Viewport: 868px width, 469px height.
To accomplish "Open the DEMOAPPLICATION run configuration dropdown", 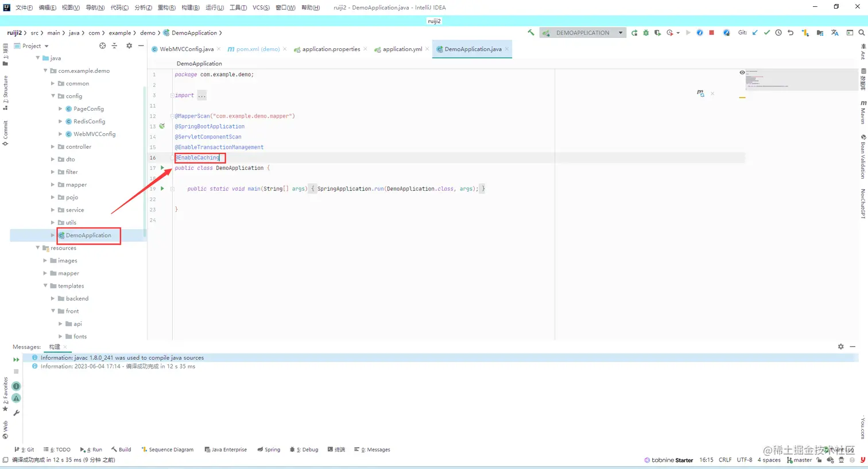I will click(583, 33).
